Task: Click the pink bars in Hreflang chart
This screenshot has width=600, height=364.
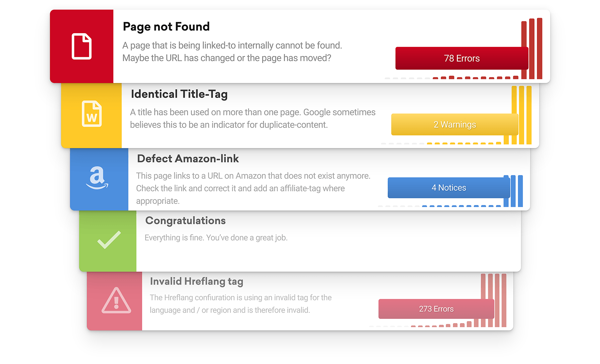Action: click(x=493, y=300)
